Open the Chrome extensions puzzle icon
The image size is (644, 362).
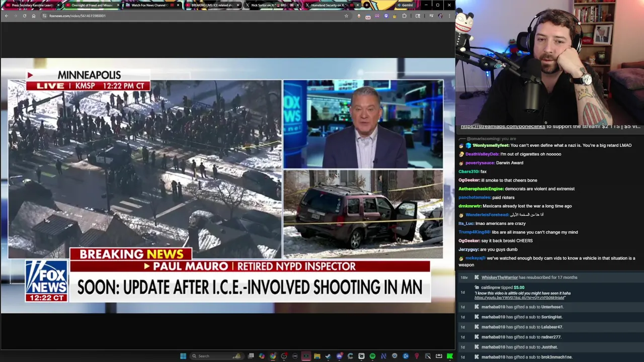[x=404, y=16]
